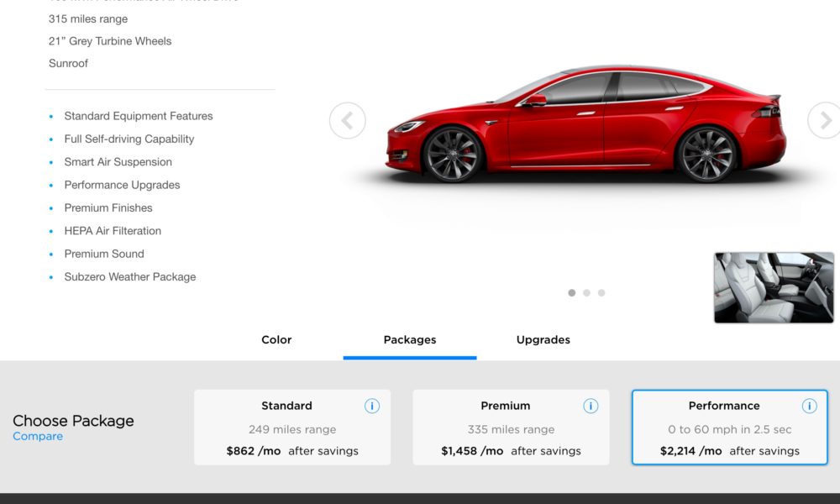The height and width of the screenshot is (504, 840).
Task: Choose the Premium package card
Action: pyautogui.click(x=511, y=428)
